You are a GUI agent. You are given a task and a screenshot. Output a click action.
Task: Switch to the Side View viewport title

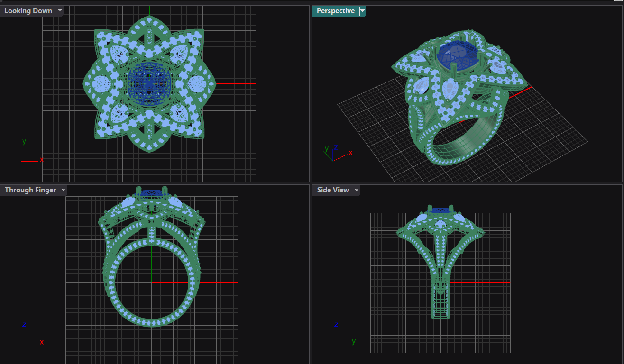pos(333,190)
